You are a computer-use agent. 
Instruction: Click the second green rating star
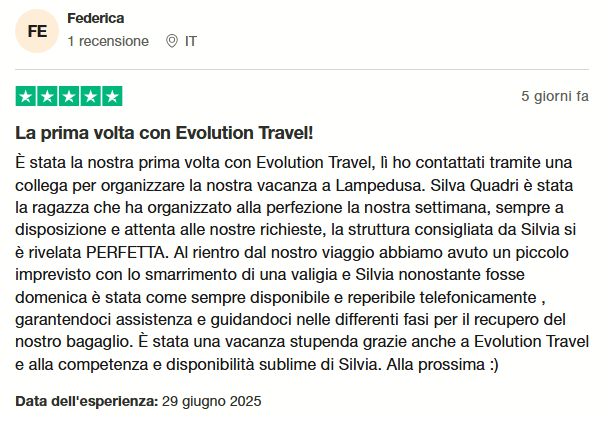coord(47,97)
